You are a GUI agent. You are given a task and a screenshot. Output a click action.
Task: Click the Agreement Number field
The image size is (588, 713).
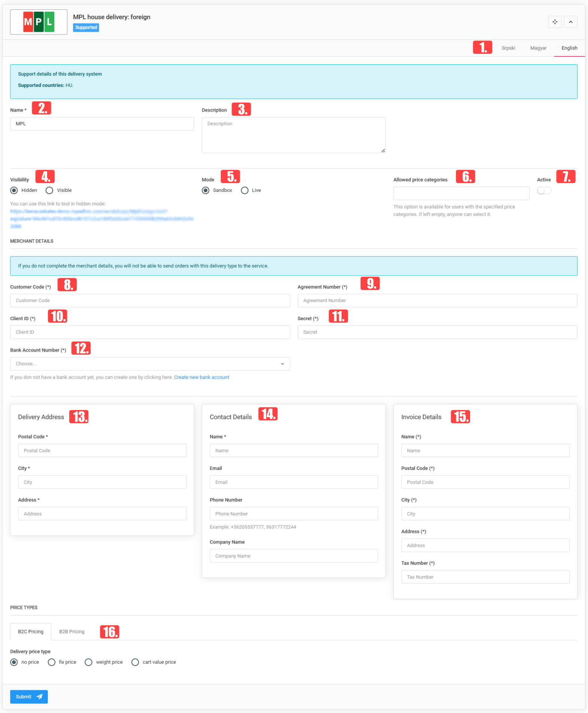coord(438,301)
